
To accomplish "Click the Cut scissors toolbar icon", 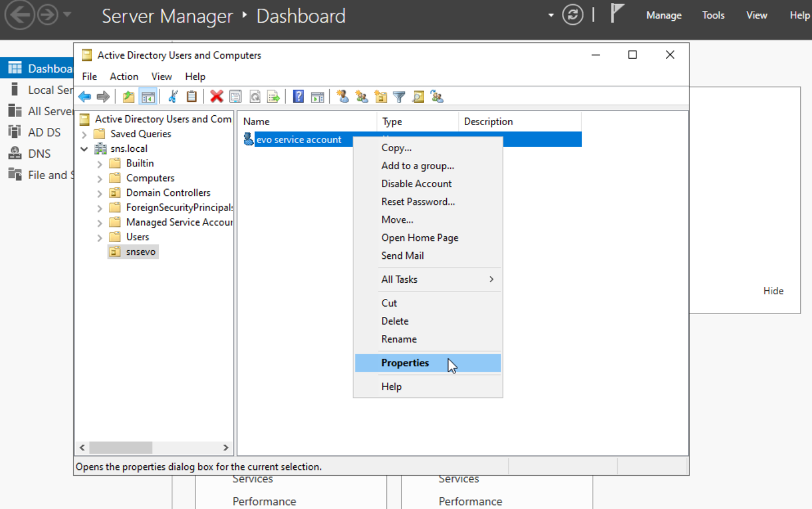I will coord(173,97).
